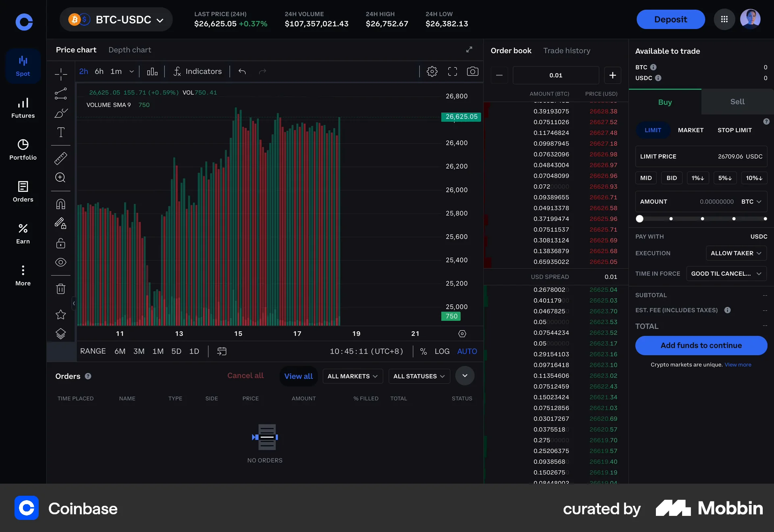The width and height of the screenshot is (774, 532).
Task: Select the Sell order tab
Action: click(737, 102)
